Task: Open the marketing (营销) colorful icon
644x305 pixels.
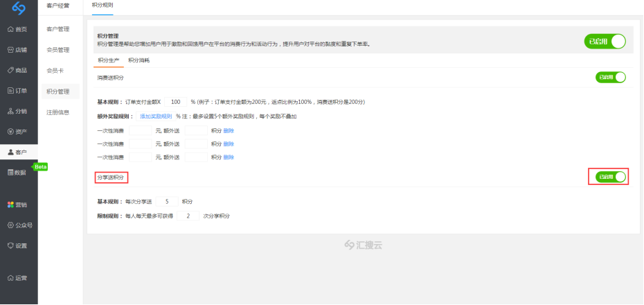Action: [x=10, y=204]
